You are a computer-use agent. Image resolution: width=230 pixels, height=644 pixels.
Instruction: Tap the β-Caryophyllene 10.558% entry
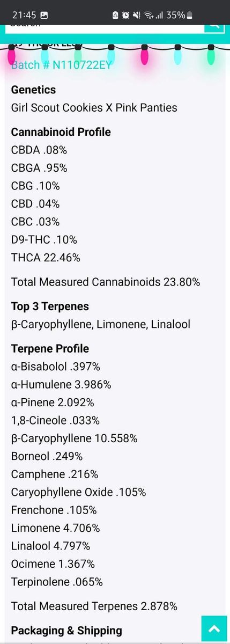click(x=74, y=438)
